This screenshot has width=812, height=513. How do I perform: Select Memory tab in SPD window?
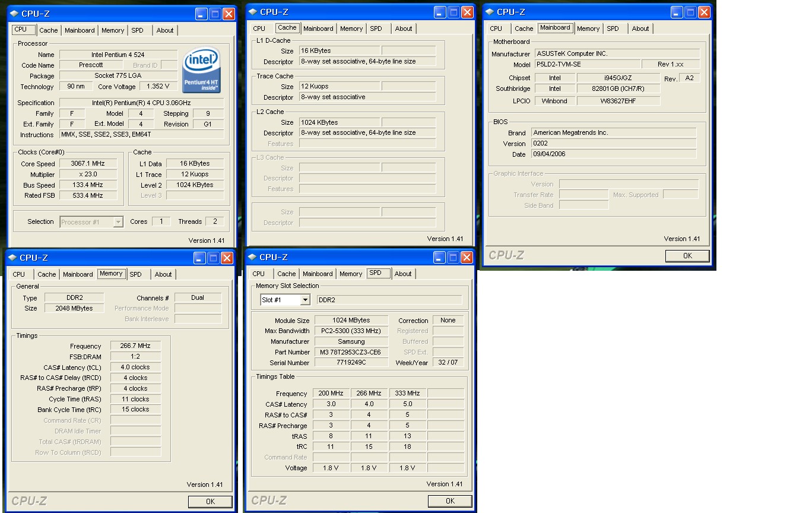click(x=351, y=274)
